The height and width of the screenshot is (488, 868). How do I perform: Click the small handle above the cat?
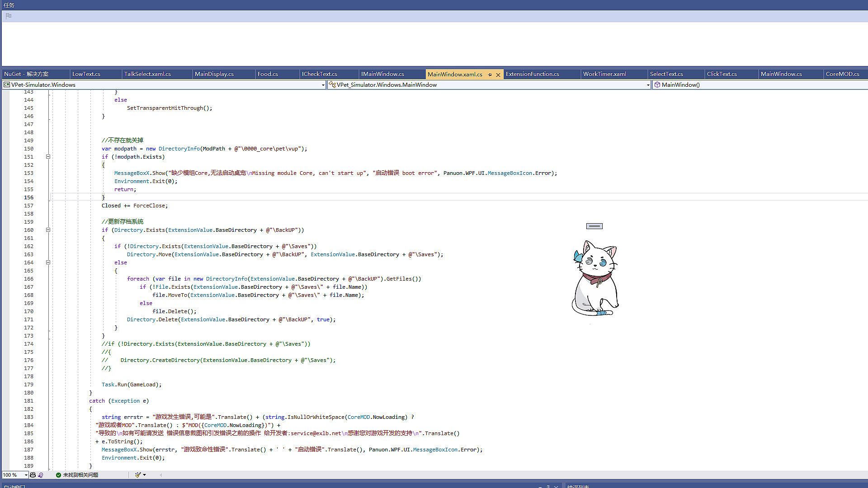pos(594,226)
